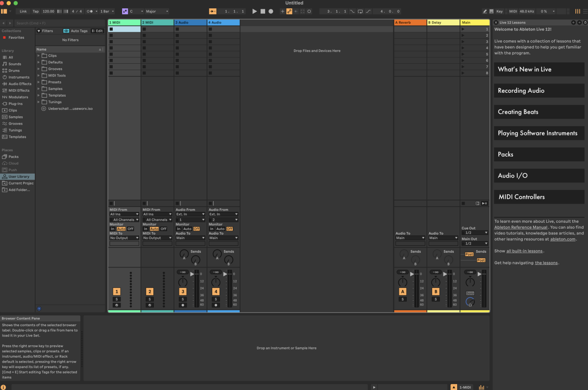Select Sounds category in Library

pos(15,64)
